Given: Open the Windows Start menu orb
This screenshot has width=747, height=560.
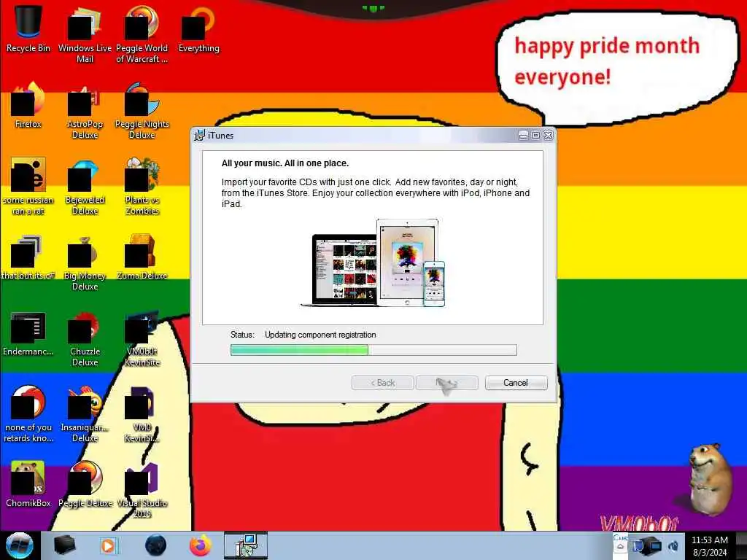Looking at the screenshot, I should point(20,545).
